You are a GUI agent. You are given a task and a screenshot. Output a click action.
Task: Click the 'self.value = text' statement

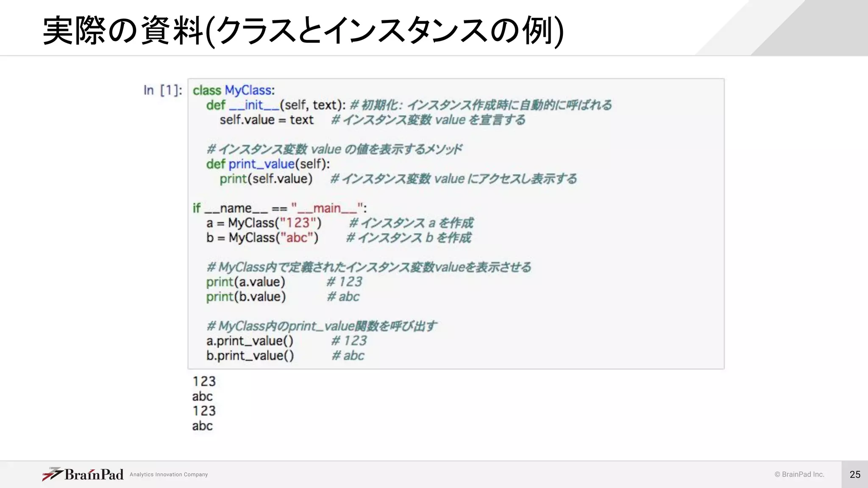point(267,120)
